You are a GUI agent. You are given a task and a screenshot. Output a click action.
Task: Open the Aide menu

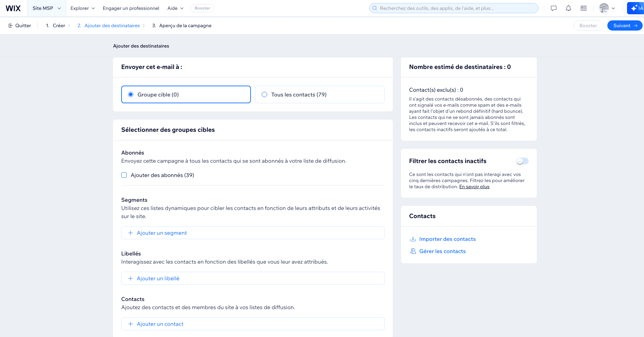(x=175, y=8)
